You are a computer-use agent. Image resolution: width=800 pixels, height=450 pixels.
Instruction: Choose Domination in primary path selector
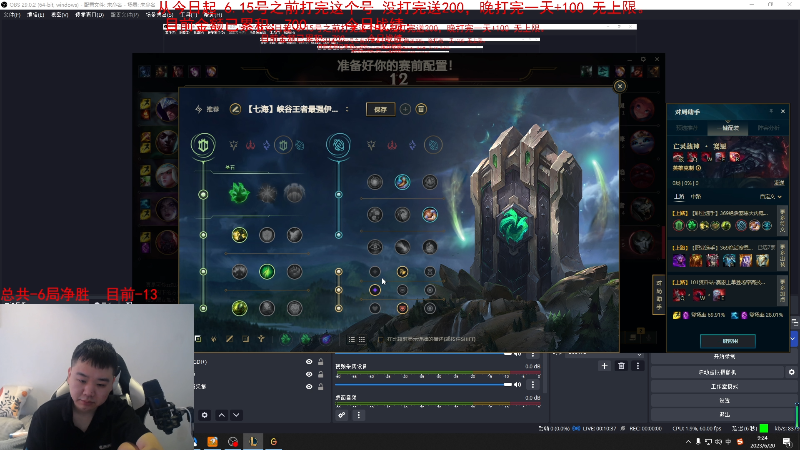coord(250,145)
